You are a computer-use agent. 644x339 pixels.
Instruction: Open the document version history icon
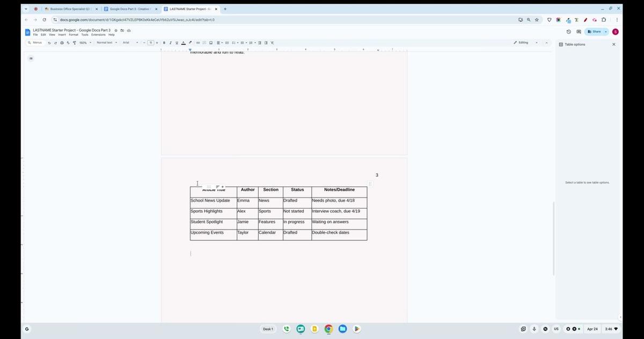(x=568, y=32)
